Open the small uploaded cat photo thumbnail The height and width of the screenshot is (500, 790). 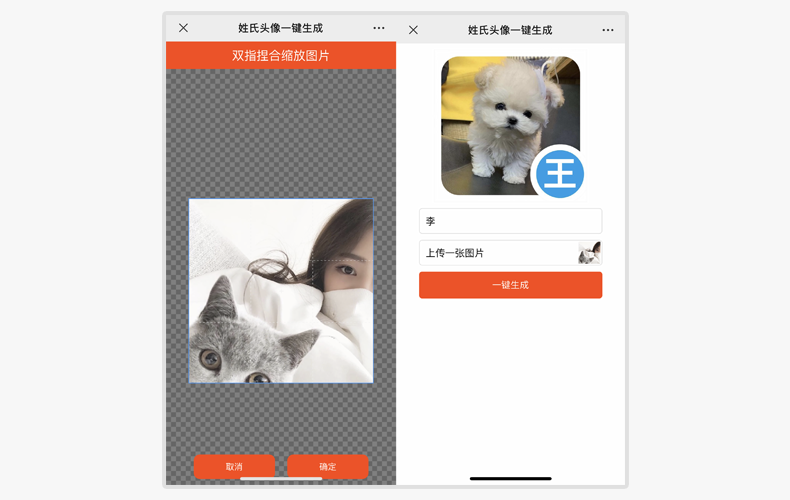[x=589, y=253]
